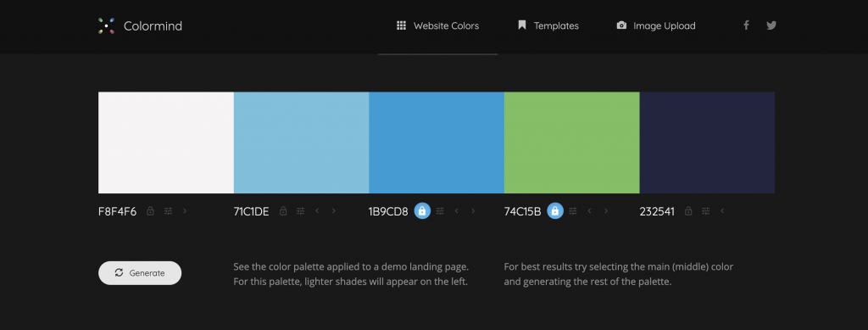Select the off-white F8F4F6 color swatch
Image resolution: width=868 pixels, height=330 pixels.
click(166, 143)
